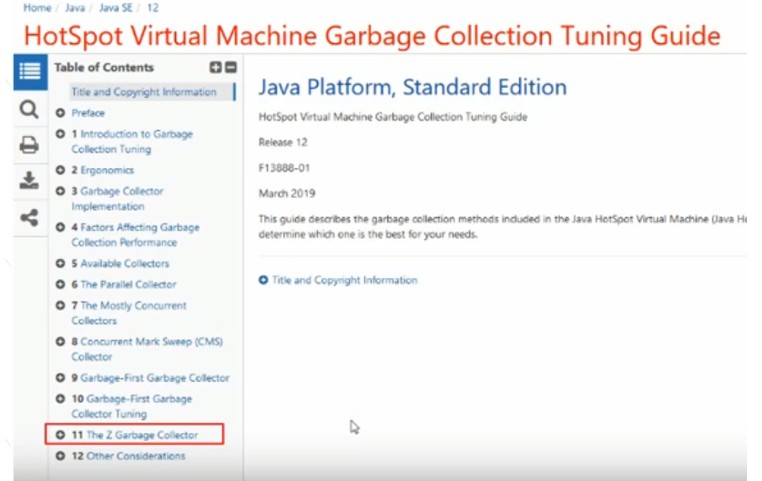Image resolution: width=762 pixels, height=481 pixels.
Task: Expand chapter 8 Concurrent Mark Sweep Collector
Action: click(60, 342)
